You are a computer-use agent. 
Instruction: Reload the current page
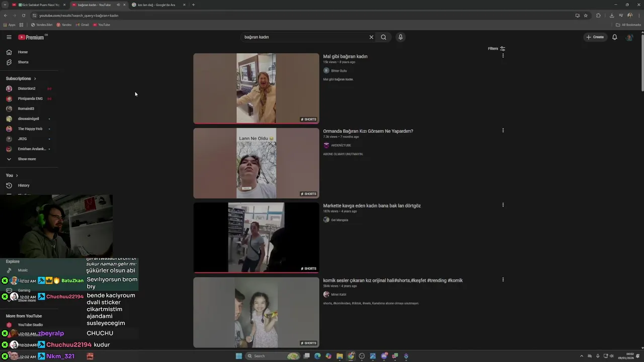(23, 16)
